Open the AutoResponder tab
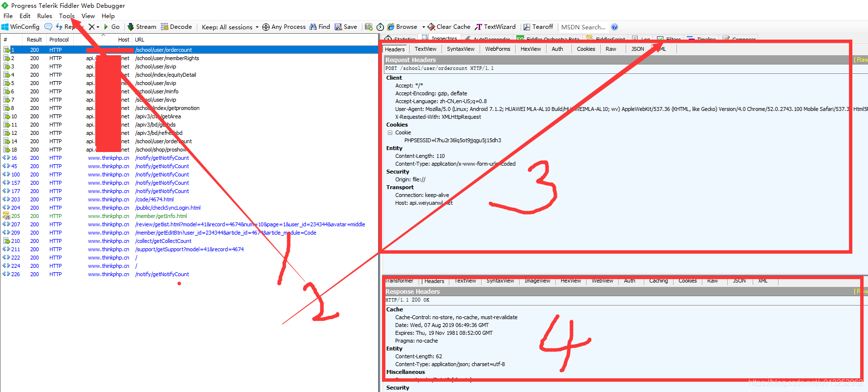The height and width of the screenshot is (392, 868). (487, 39)
